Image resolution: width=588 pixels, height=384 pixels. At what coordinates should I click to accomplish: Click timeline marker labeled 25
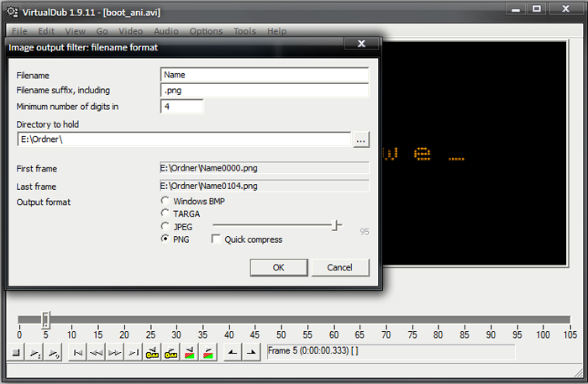(x=150, y=334)
